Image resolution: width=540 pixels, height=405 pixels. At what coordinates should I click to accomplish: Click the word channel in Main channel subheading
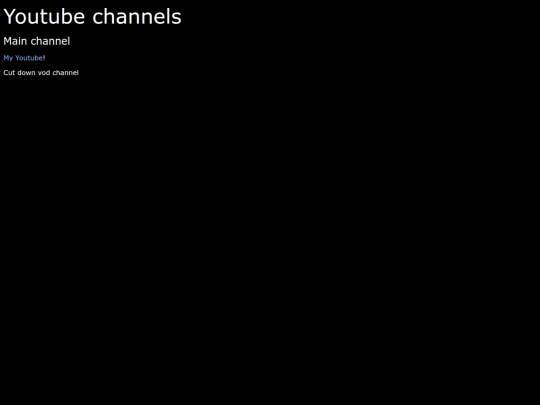click(50, 41)
